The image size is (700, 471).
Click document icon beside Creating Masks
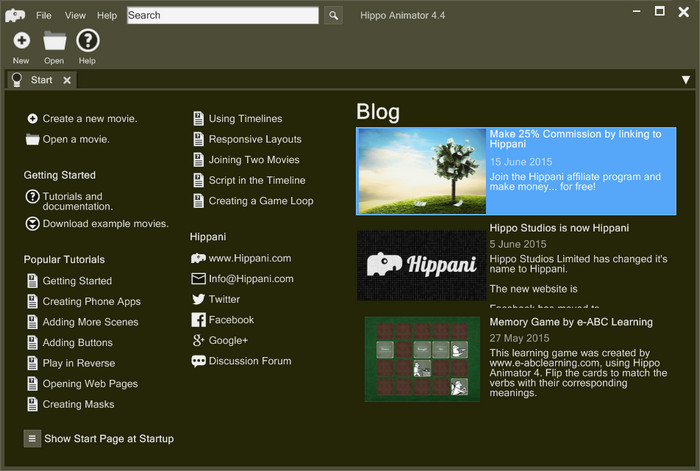click(33, 404)
